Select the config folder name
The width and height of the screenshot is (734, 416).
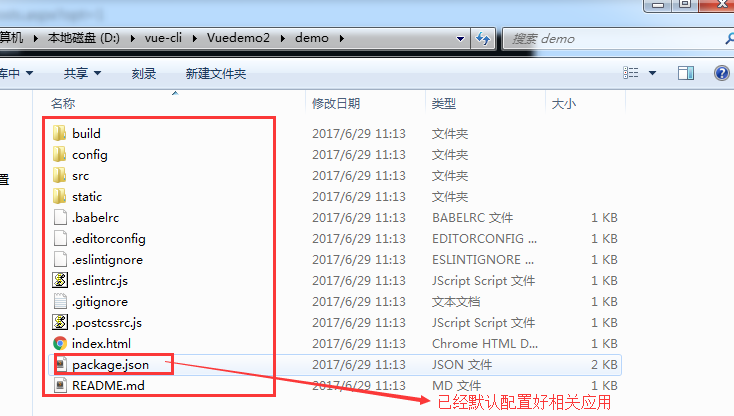click(90, 155)
